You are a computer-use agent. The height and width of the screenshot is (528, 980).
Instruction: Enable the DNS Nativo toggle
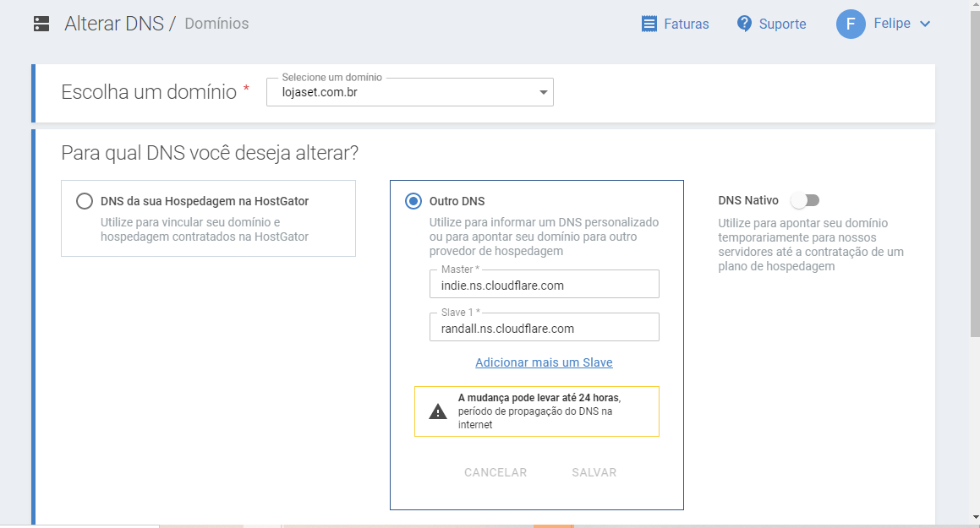tap(804, 200)
